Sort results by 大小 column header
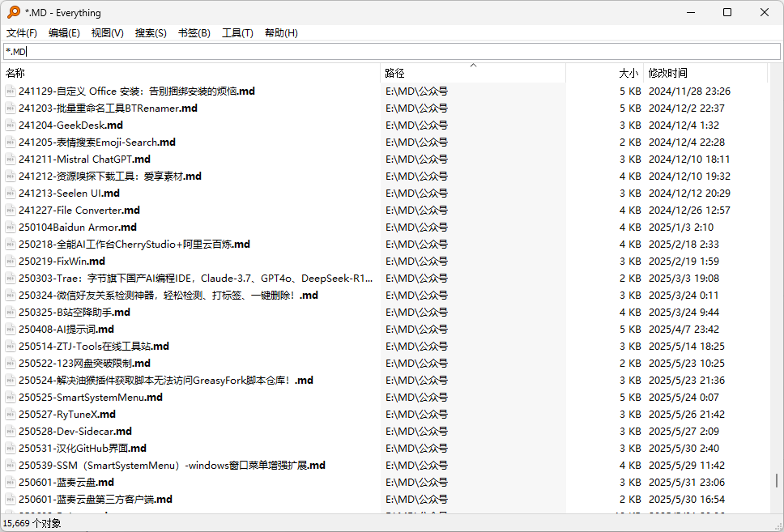Screen dimensions: 784x532 [604, 73]
